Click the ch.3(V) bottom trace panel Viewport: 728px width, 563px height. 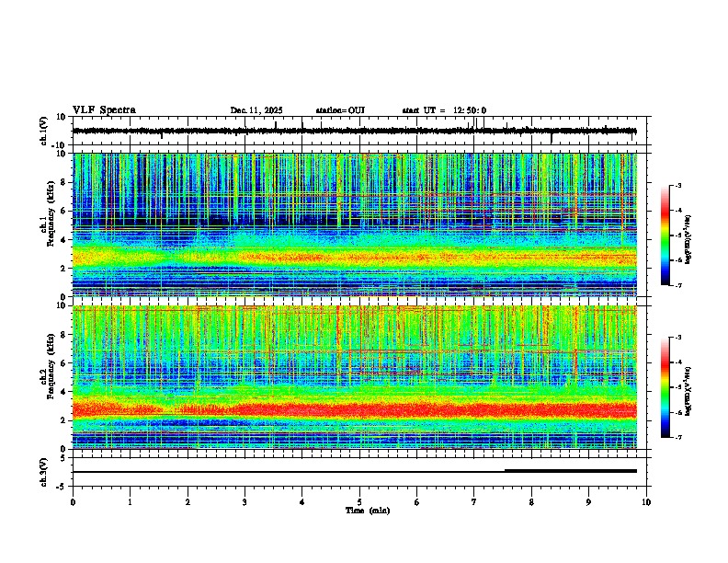(x=361, y=472)
